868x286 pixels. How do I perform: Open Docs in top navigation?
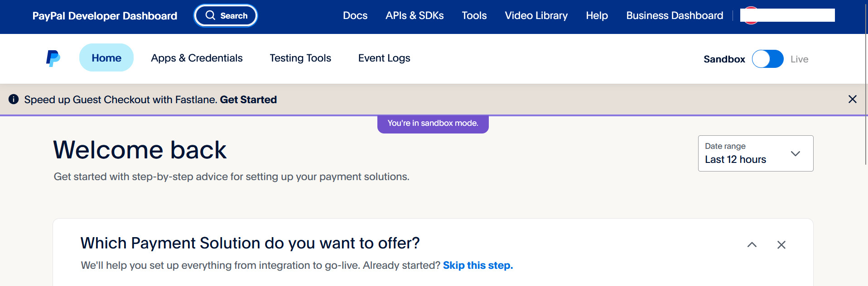355,15
